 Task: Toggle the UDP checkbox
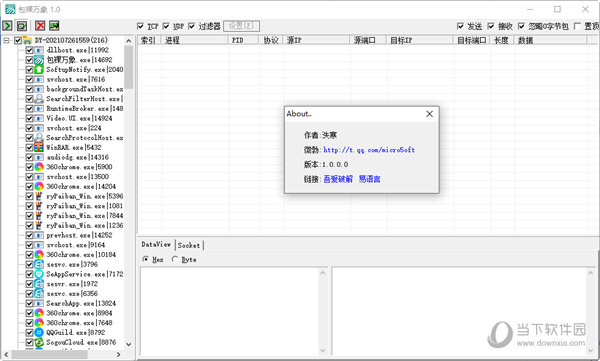166,26
